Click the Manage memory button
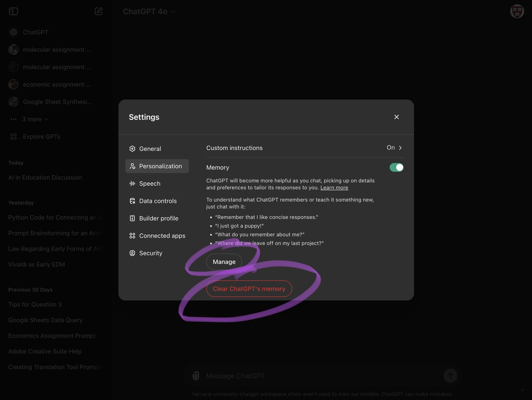Image resolution: width=532 pixels, height=400 pixels. tap(224, 262)
